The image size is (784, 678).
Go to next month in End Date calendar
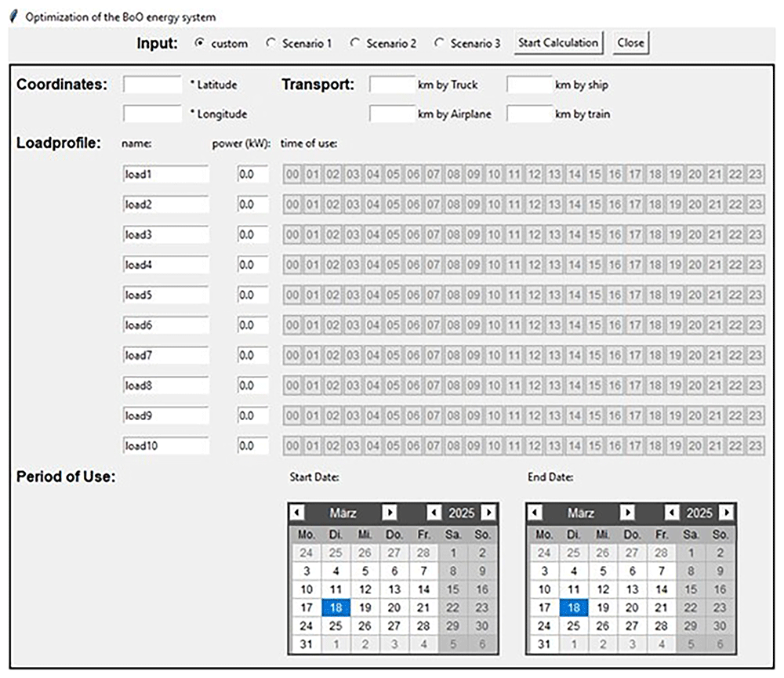coord(627,513)
